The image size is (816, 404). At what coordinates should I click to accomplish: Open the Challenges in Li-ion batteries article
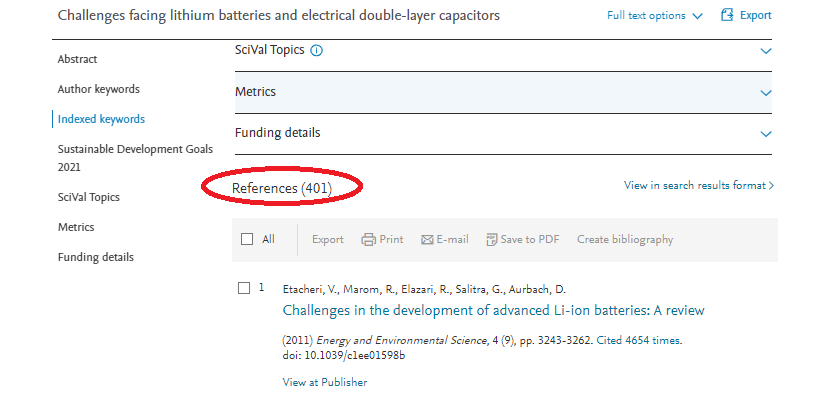tap(493, 310)
